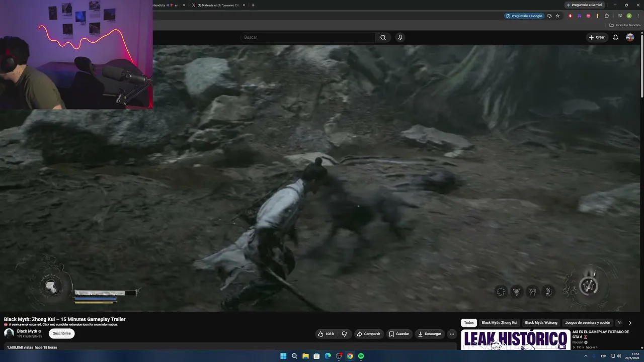This screenshot has height=362, width=644.
Task: Click the purple extension icon in Chrome toolbar
Action: [x=579, y=16]
